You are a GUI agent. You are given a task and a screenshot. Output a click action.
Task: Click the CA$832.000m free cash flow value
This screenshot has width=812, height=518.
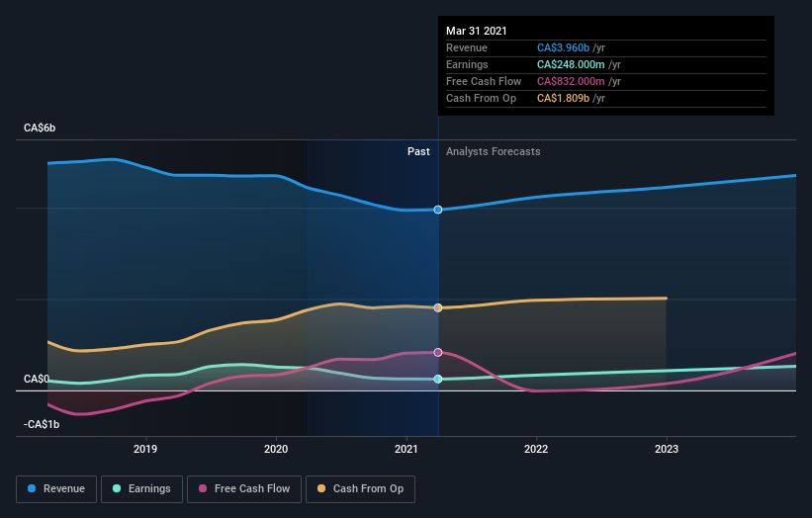pyautogui.click(x=571, y=81)
